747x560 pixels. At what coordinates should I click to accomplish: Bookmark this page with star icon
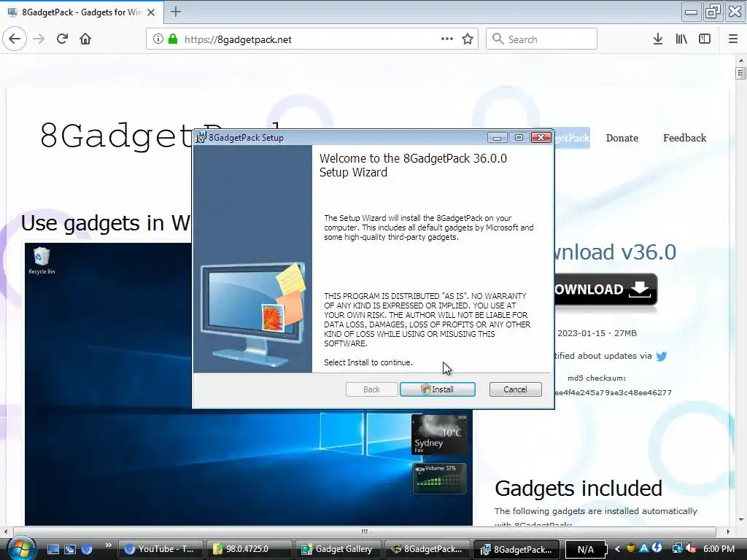click(468, 39)
